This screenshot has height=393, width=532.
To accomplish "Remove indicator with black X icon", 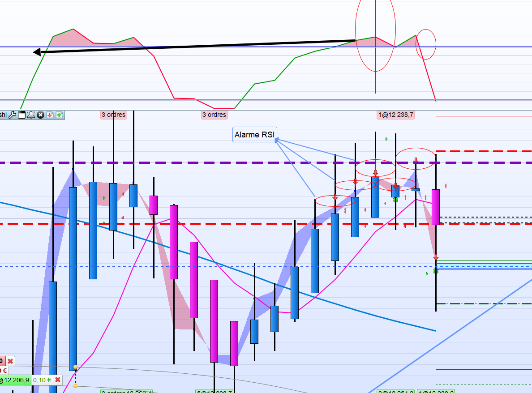I will point(40,115).
